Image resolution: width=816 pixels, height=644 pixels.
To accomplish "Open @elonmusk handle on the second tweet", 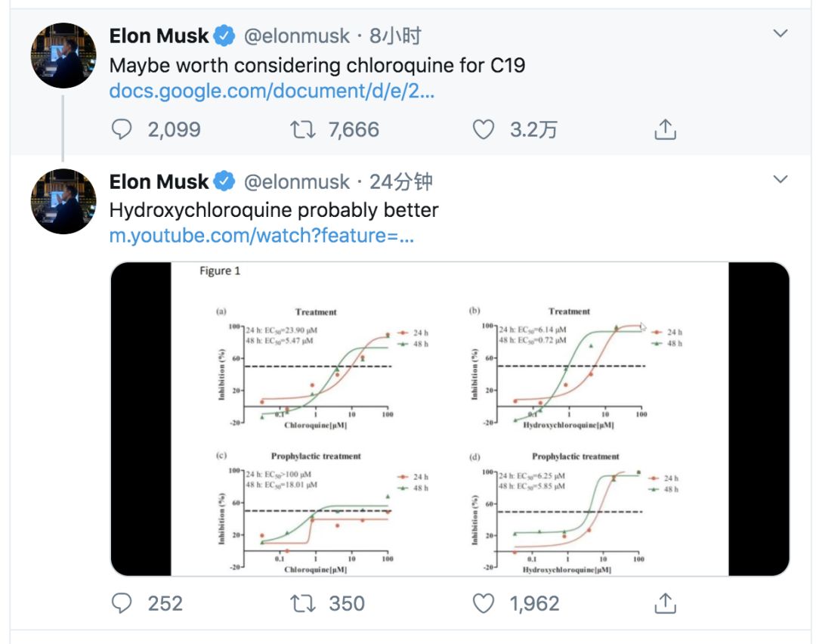I will 298,182.
